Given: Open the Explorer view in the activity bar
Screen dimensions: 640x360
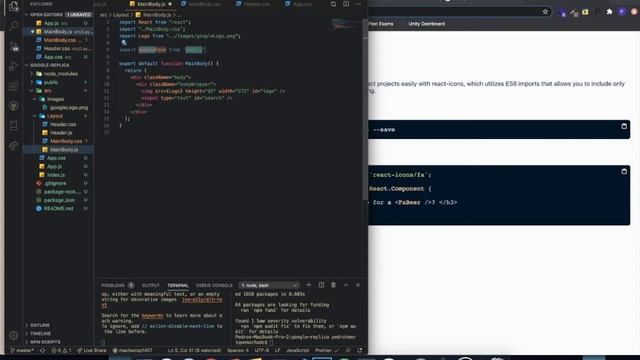Looking at the screenshot, I should [13, 6].
